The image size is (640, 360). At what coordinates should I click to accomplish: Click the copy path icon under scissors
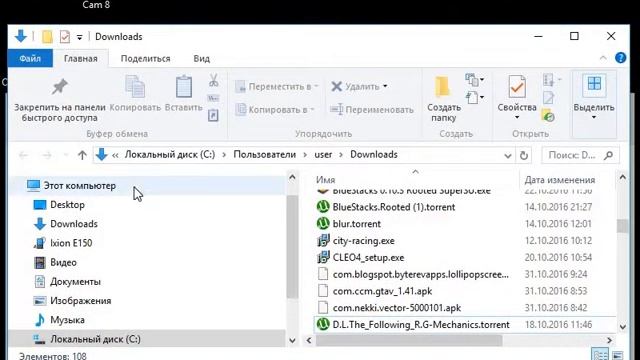(213, 98)
